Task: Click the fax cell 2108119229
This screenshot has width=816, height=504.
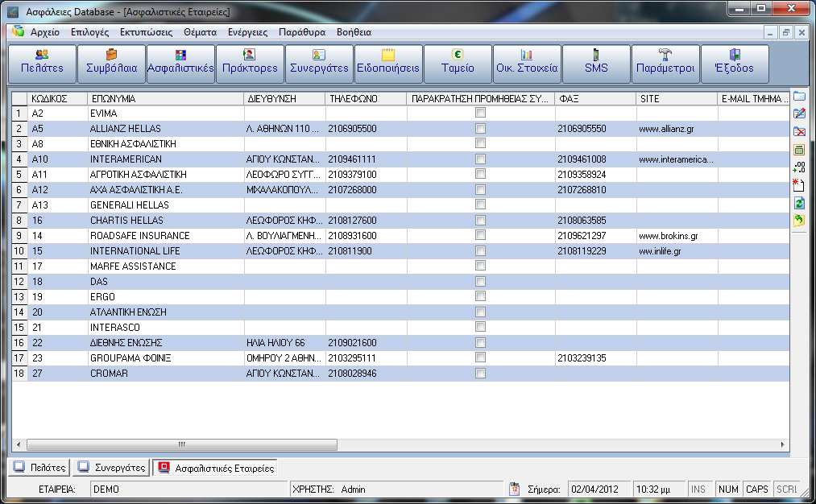Action: tap(595, 250)
